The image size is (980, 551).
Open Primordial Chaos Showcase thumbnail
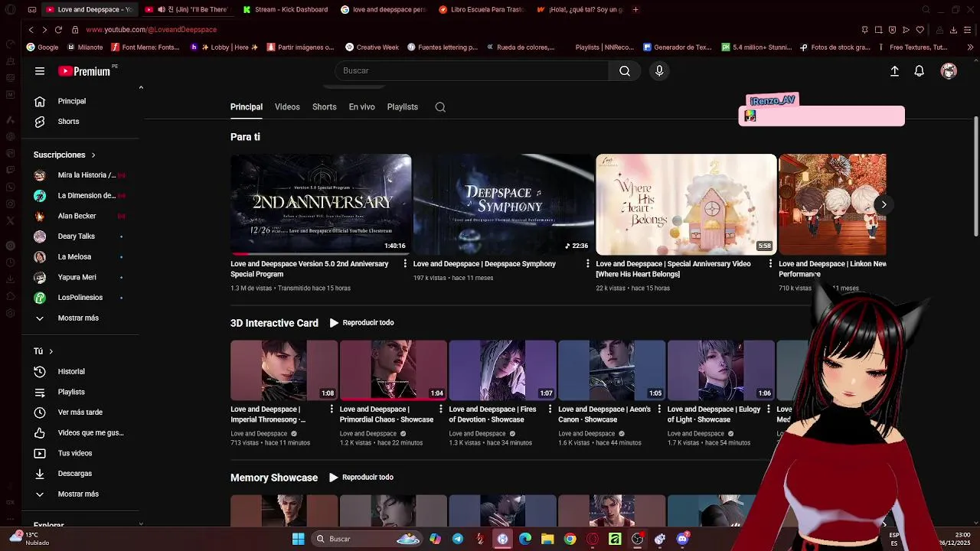[394, 370]
